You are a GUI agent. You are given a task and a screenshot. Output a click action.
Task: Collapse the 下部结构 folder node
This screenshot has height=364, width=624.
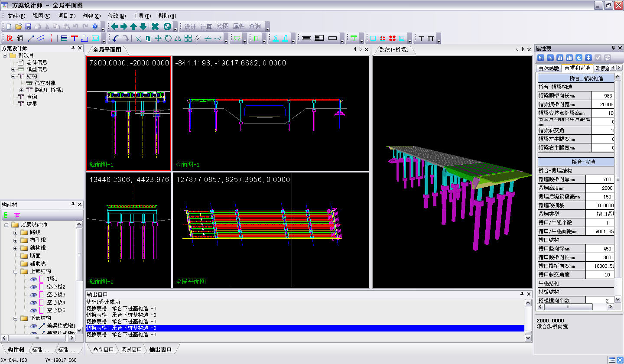pyautogui.click(x=15, y=318)
